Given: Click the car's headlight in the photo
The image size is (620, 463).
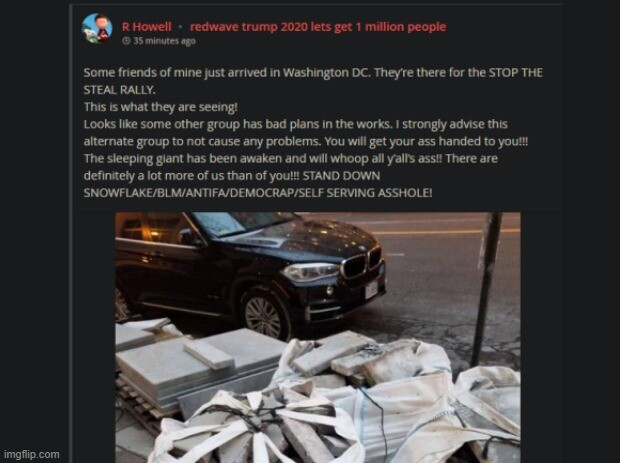Looking at the screenshot, I should [x=310, y=272].
